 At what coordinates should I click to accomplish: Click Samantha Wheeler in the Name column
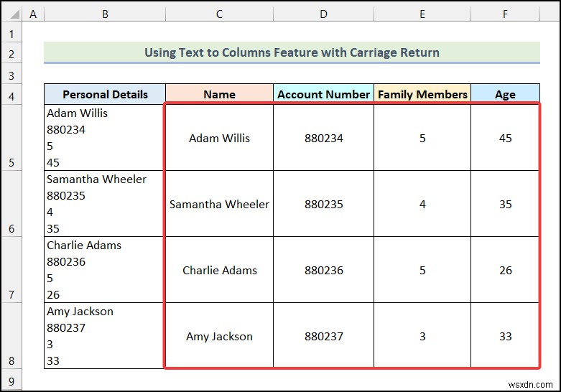(x=219, y=204)
